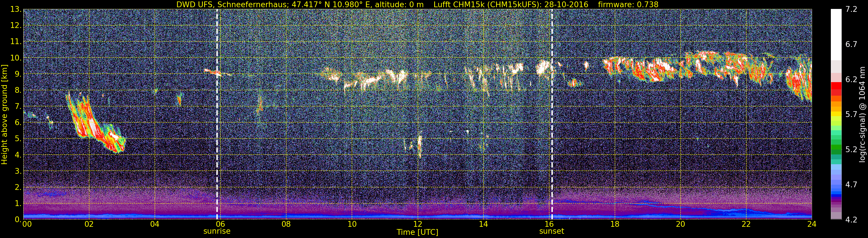
Task: Click the '2.' height axis tick label
Action: (18, 188)
